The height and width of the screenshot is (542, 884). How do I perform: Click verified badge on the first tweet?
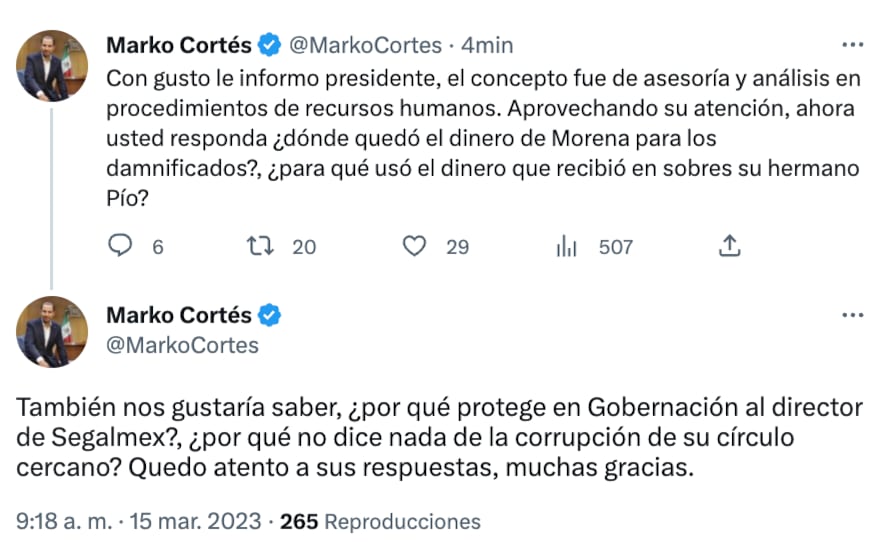point(270,45)
